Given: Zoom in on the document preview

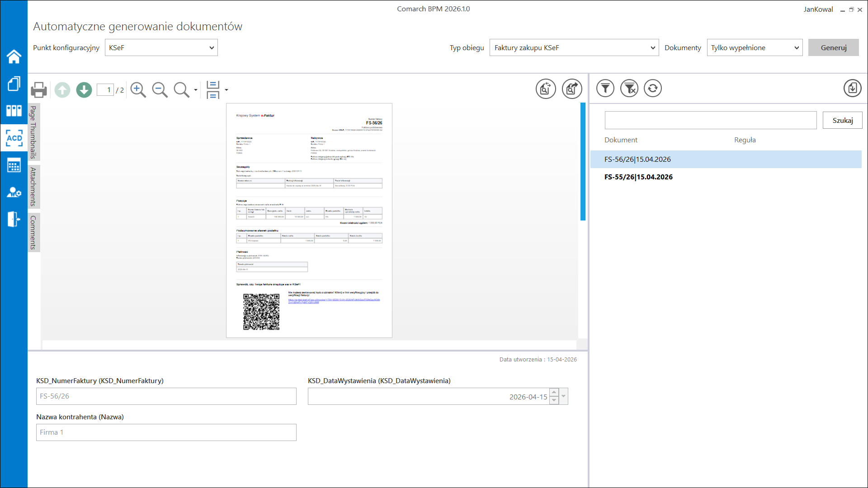Looking at the screenshot, I should [138, 90].
